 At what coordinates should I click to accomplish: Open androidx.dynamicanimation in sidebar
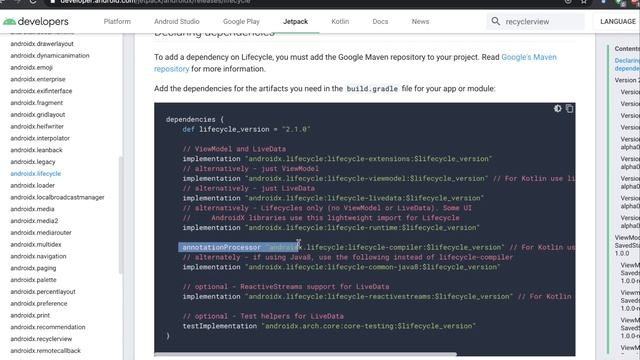50,56
